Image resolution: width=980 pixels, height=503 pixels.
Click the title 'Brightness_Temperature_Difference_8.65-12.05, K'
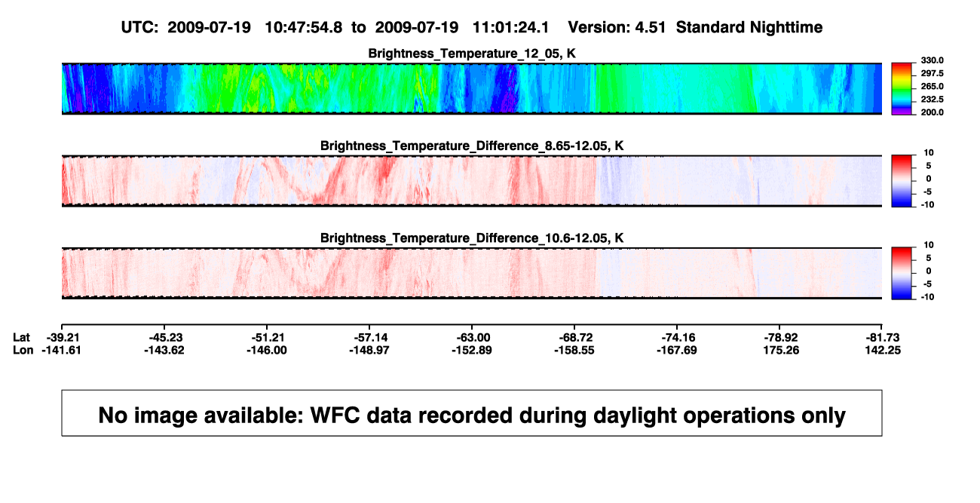(472, 145)
